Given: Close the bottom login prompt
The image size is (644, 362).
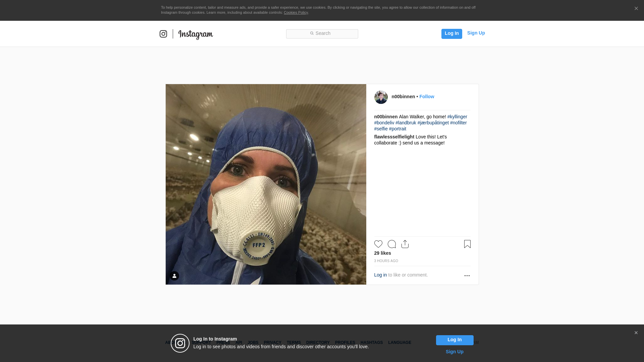Looking at the screenshot, I should pyautogui.click(x=636, y=333).
